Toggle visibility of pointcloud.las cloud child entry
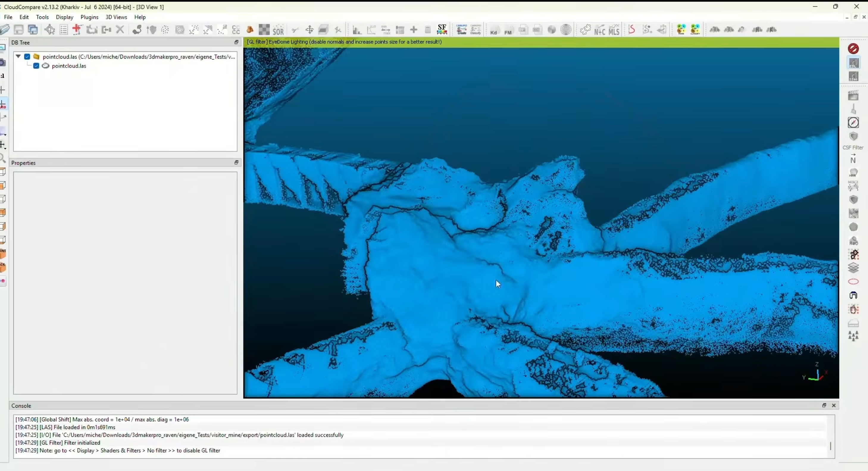Screen dimensions: 868x471 pyautogui.click(x=36, y=66)
